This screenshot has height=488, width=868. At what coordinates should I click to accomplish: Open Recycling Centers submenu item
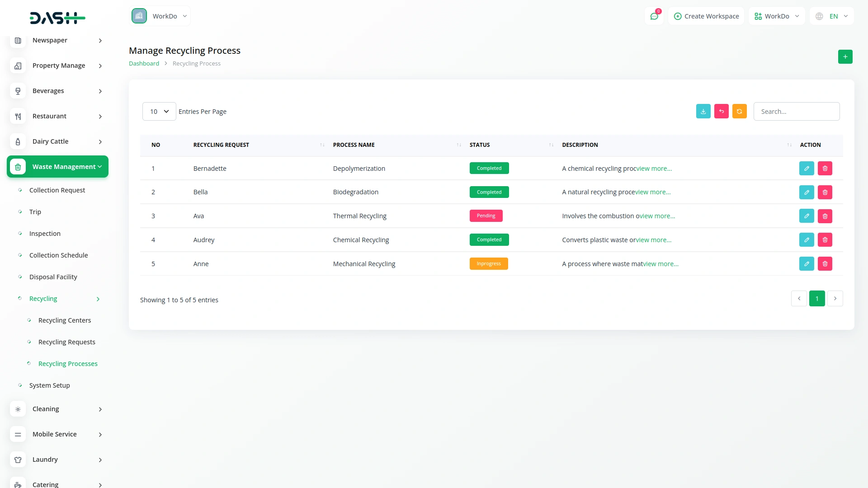65,320
